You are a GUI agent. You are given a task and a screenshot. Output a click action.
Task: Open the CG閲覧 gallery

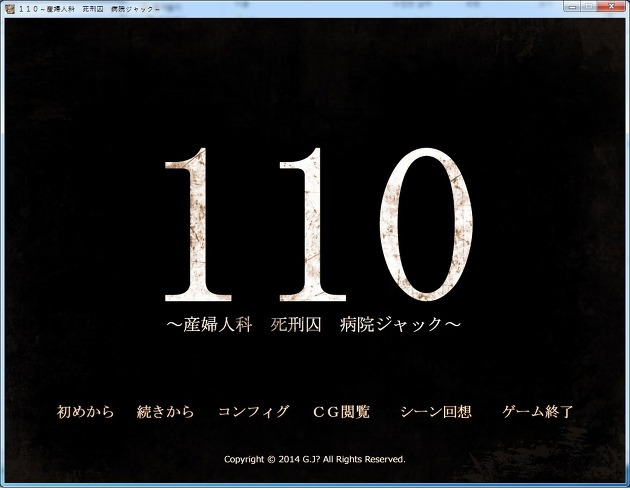click(341, 412)
